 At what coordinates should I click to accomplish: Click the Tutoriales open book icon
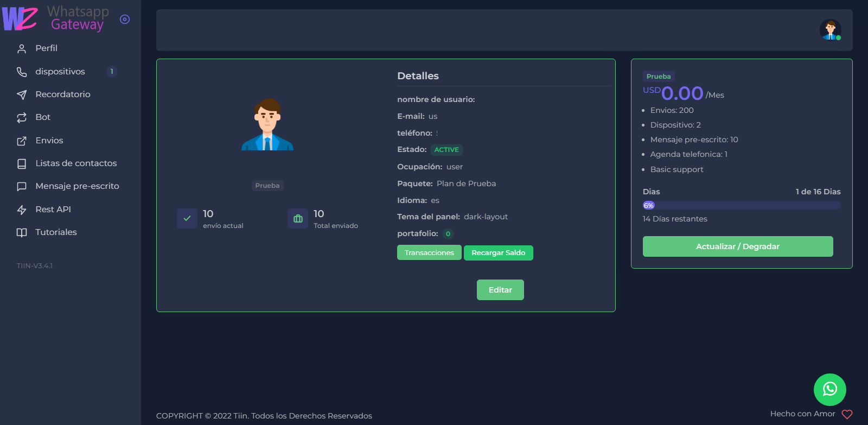(x=22, y=233)
